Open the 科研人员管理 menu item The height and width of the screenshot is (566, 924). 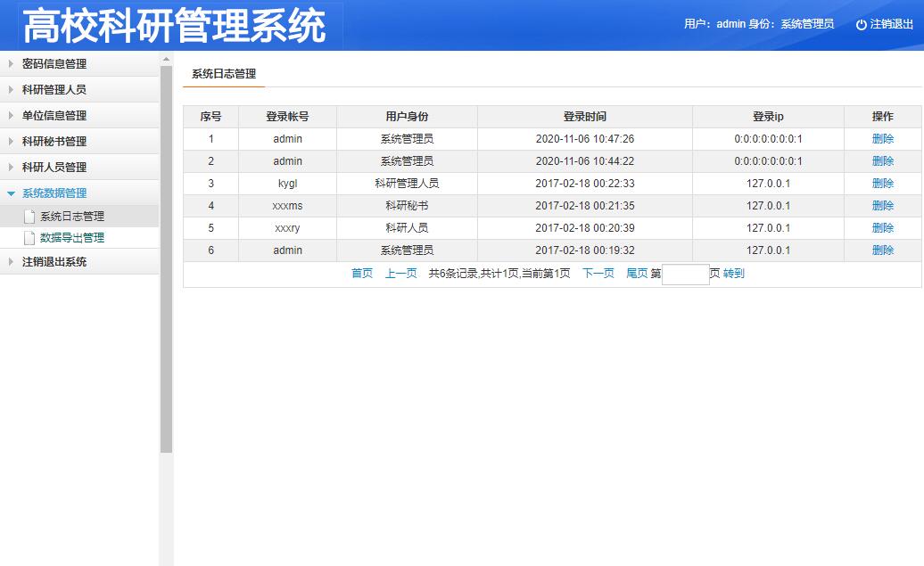(x=54, y=167)
